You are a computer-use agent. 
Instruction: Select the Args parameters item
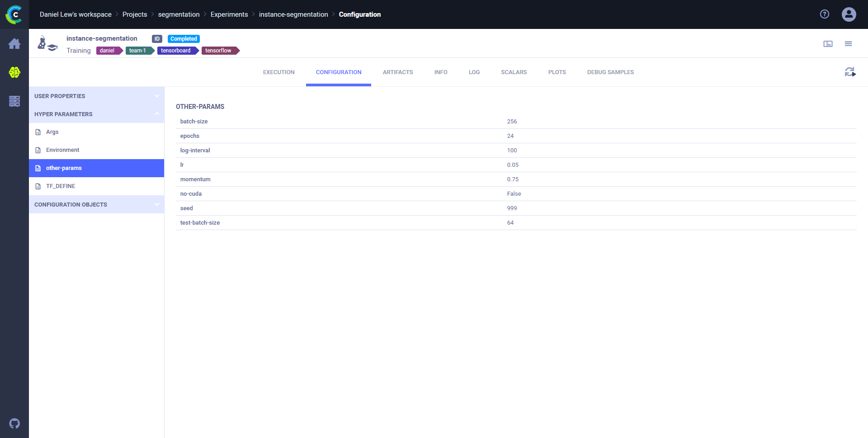tap(52, 132)
